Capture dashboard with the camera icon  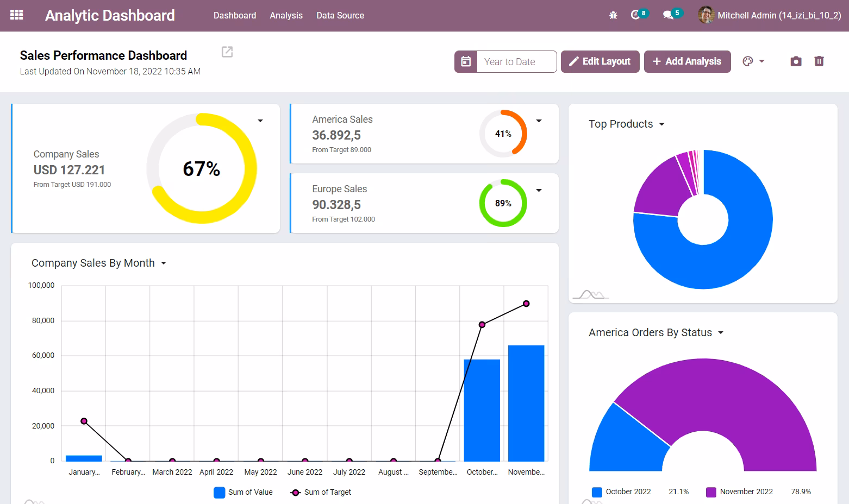click(x=796, y=61)
